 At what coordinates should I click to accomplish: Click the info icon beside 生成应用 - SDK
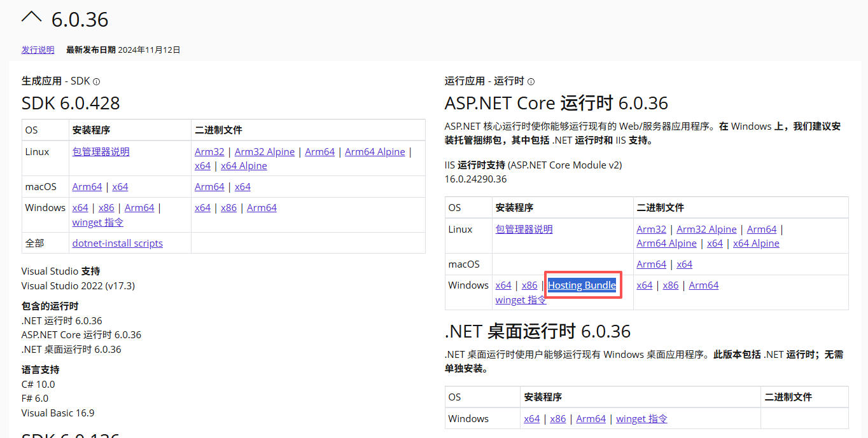pos(97,81)
